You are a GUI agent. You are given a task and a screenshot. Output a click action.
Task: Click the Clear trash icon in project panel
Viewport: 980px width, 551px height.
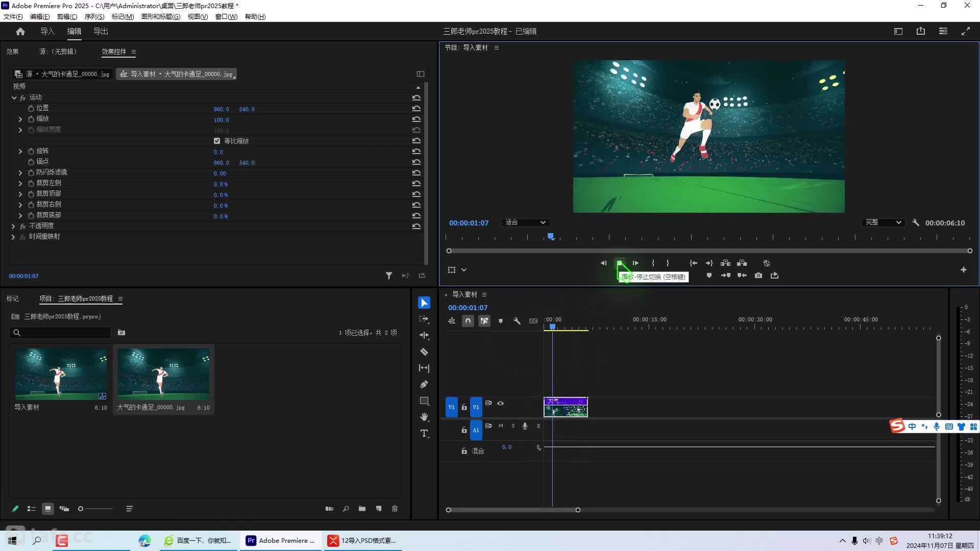tap(395, 509)
